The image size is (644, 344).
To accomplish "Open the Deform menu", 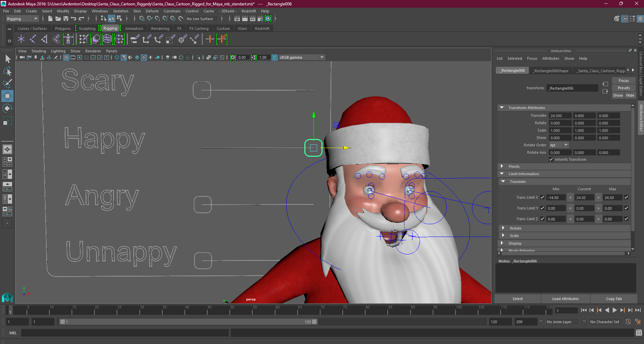I will click(152, 11).
